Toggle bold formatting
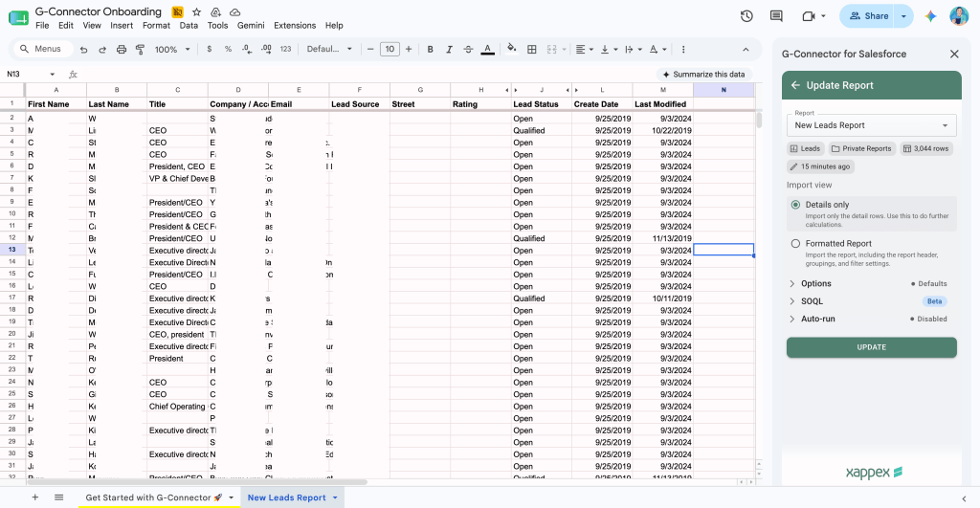 click(x=430, y=50)
